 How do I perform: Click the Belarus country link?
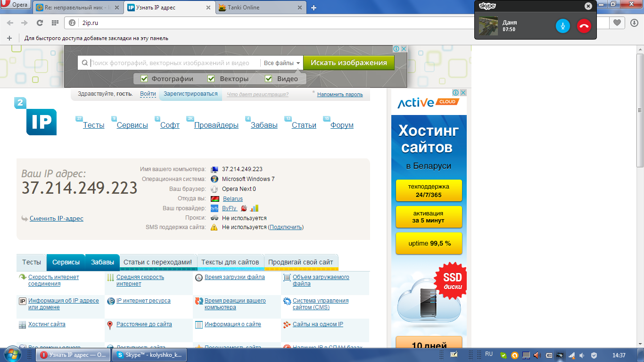(x=233, y=199)
